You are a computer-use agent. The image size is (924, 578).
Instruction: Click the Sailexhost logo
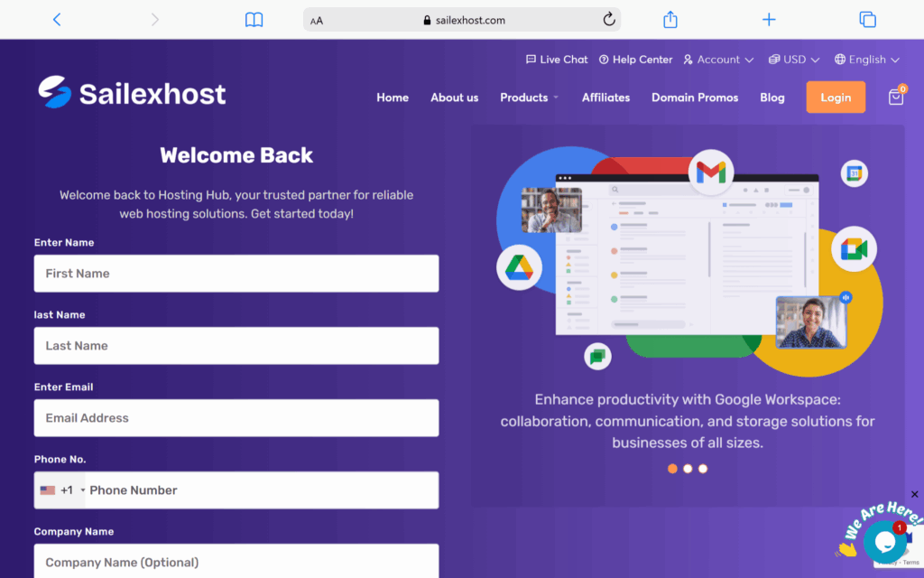click(132, 93)
